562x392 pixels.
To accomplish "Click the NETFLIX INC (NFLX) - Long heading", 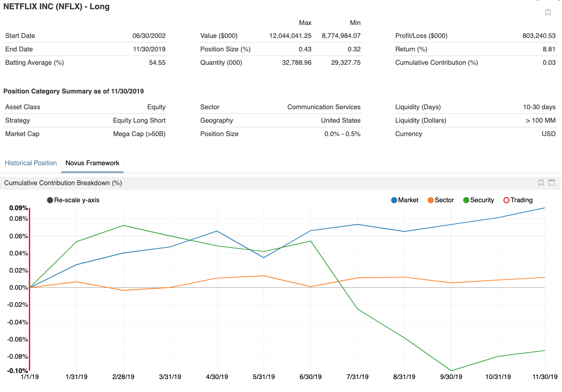I will [x=57, y=7].
